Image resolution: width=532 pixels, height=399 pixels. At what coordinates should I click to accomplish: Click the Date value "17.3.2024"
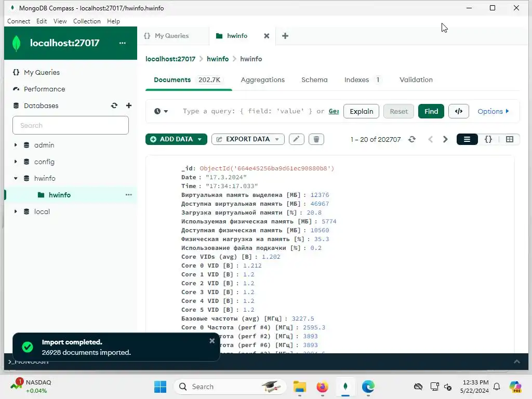(226, 177)
